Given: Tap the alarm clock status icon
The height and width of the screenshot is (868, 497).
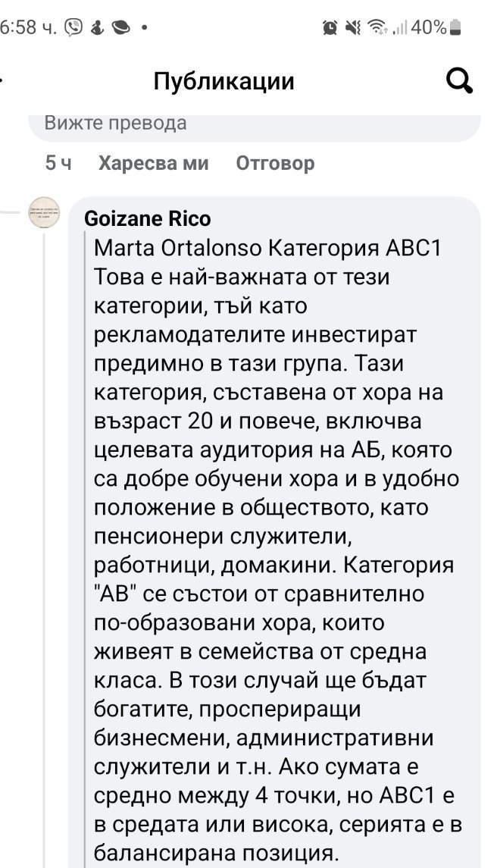Looking at the screenshot, I should (x=330, y=28).
